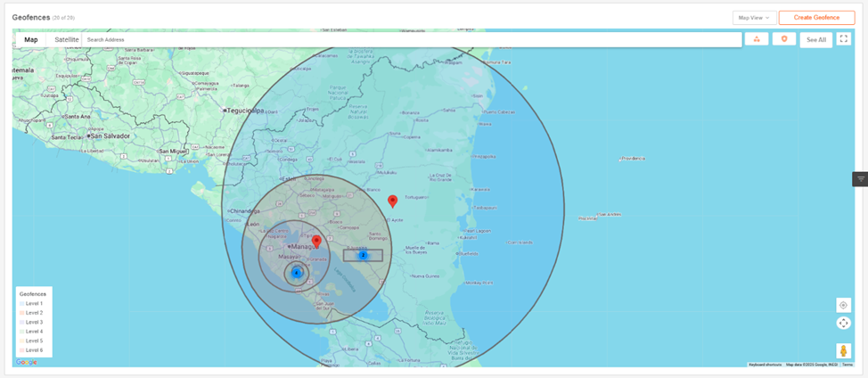The height and width of the screenshot is (378, 868).
Task: Click the Bluefields town label
Action: [469, 253]
